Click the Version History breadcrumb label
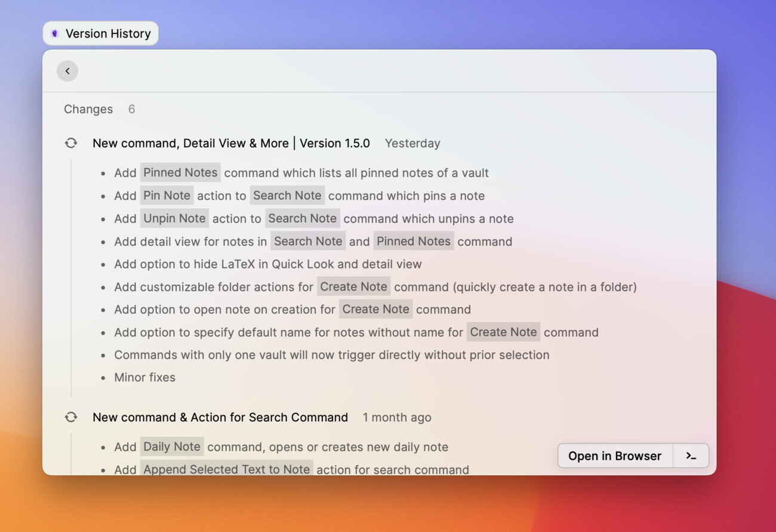 (x=107, y=33)
